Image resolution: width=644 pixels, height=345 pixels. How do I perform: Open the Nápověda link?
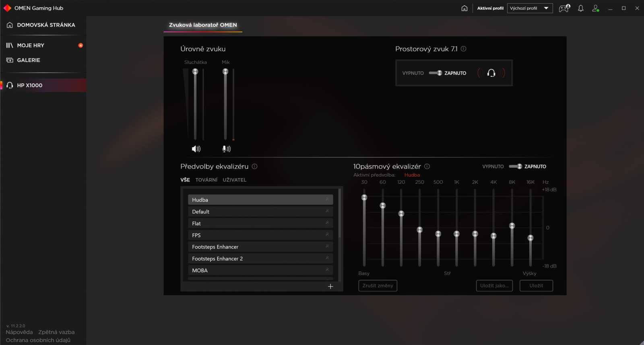coord(19,332)
